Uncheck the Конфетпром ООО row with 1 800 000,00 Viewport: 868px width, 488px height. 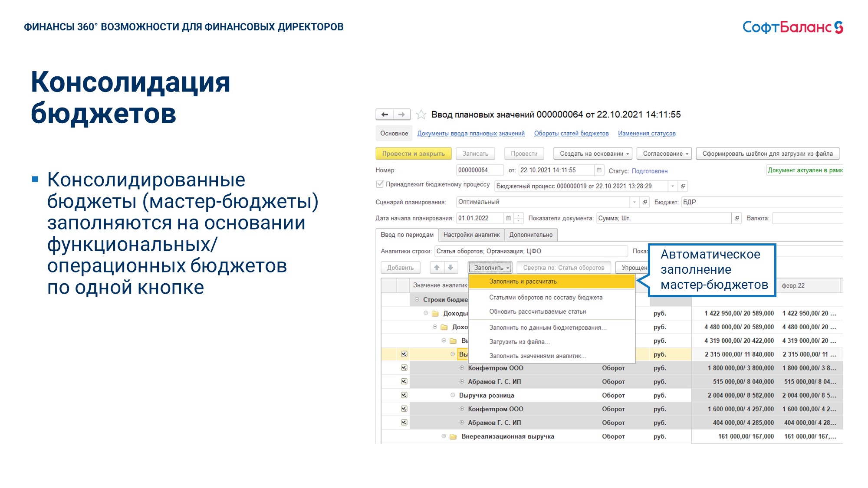point(404,368)
